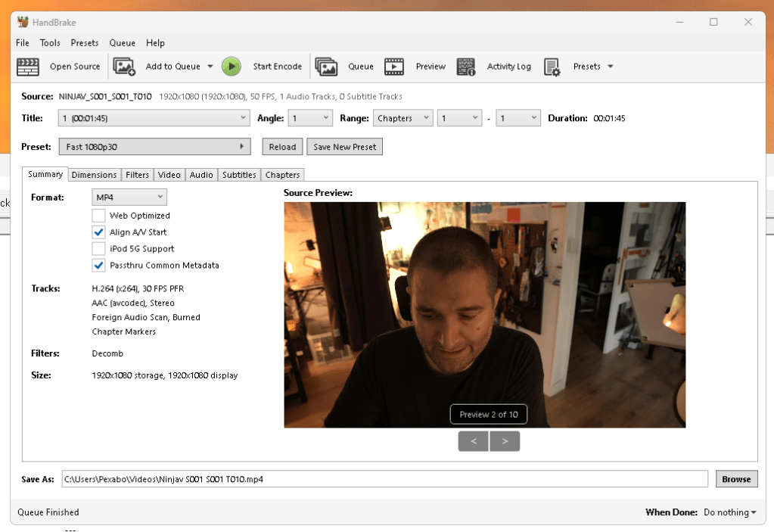The image size is (774, 532).
Task: Click the Preview filmstrip icon
Action: (394, 67)
